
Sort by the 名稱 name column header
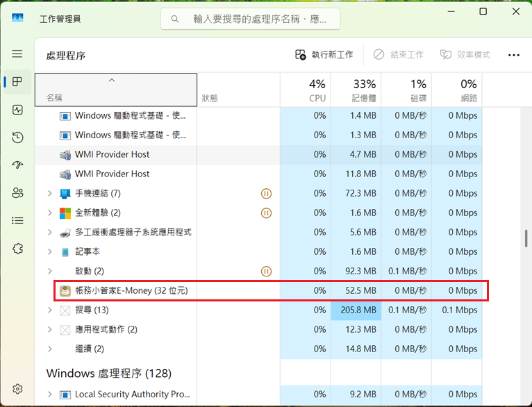(x=116, y=90)
